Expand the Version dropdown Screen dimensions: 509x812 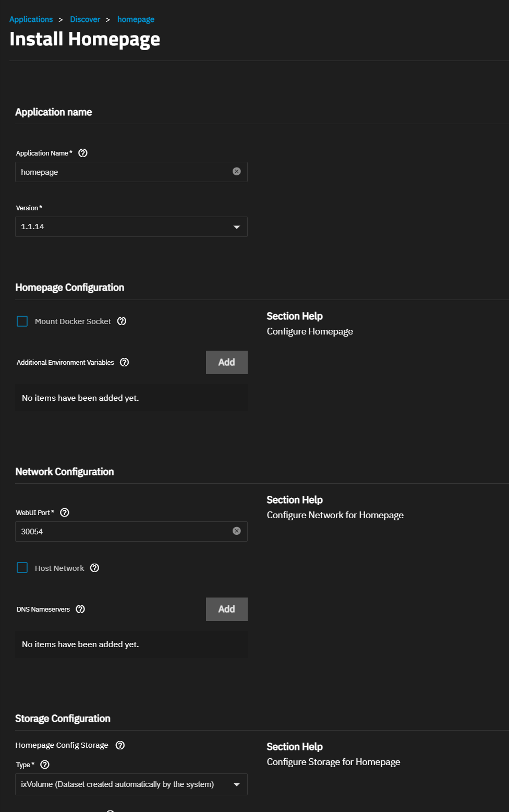[131, 226]
